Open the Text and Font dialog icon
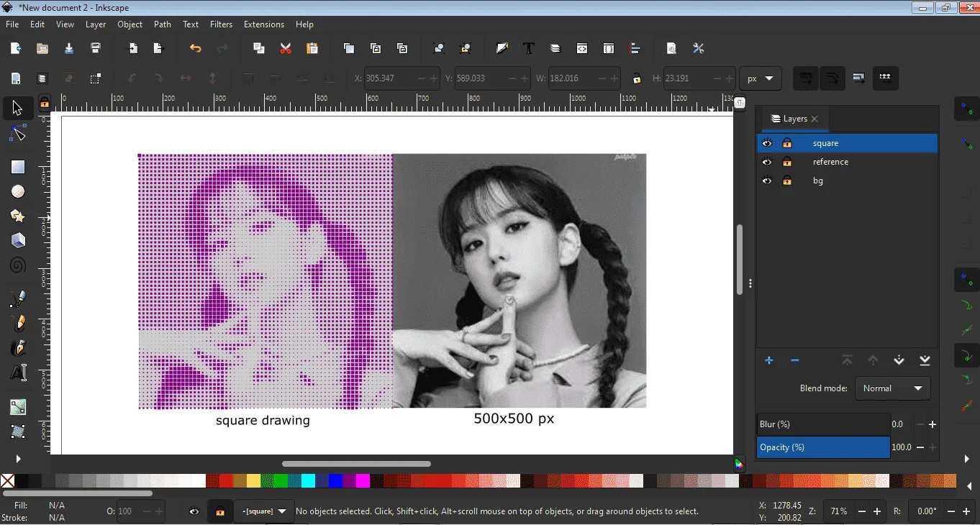The width and height of the screenshot is (980, 525). 529,48
